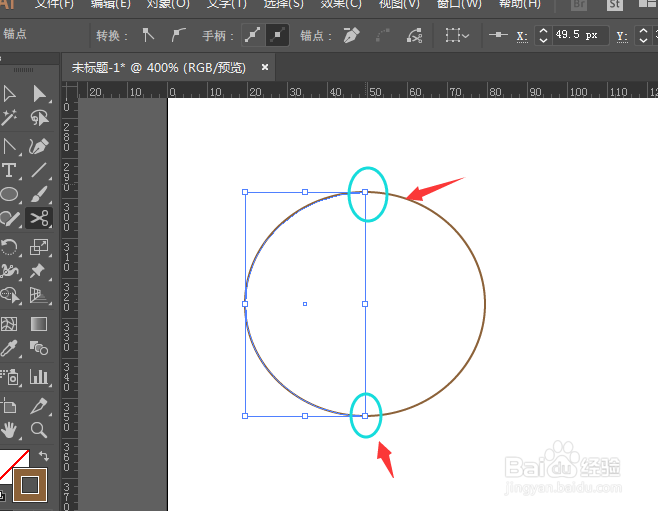Open the 对象(O) menu

coord(168,4)
